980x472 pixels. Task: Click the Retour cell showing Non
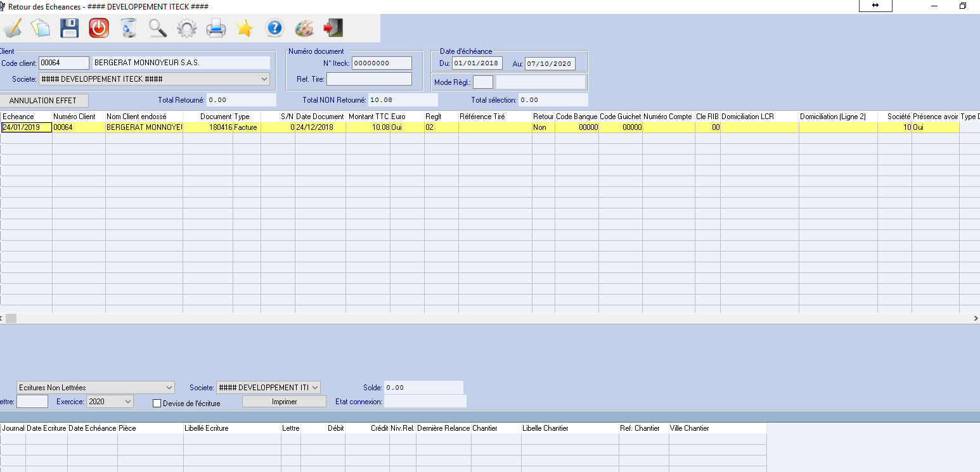coord(543,127)
